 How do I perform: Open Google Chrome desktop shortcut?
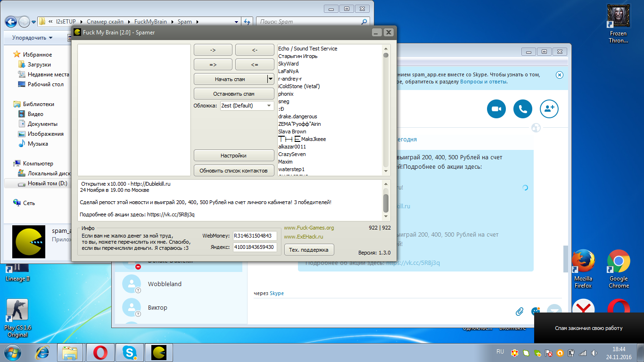pyautogui.click(x=619, y=269)
